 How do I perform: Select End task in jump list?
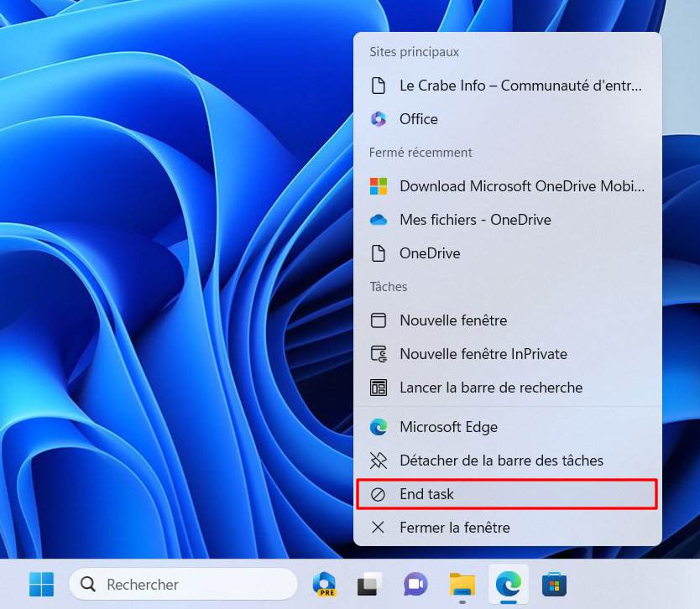(507, 494)
